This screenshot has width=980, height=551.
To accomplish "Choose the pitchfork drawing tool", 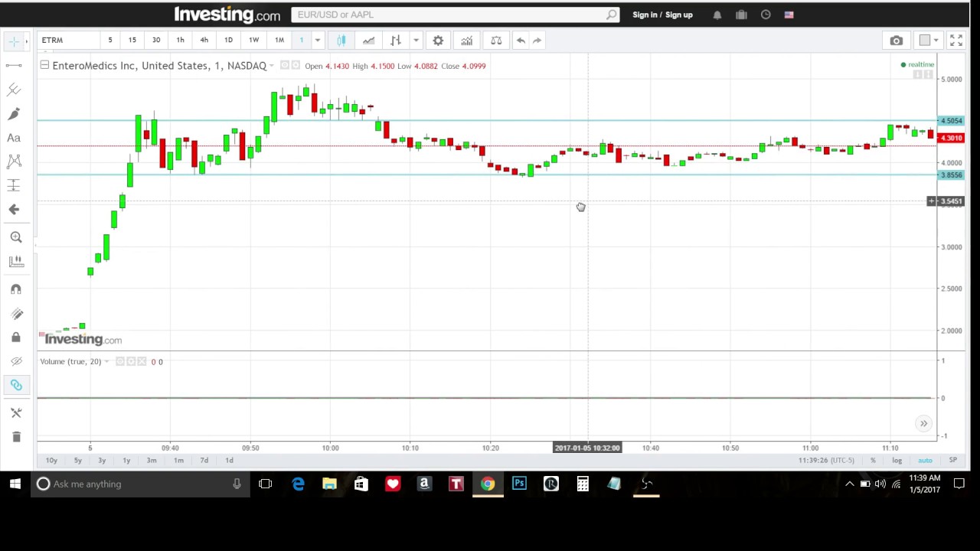I will (x=14, y=90).
